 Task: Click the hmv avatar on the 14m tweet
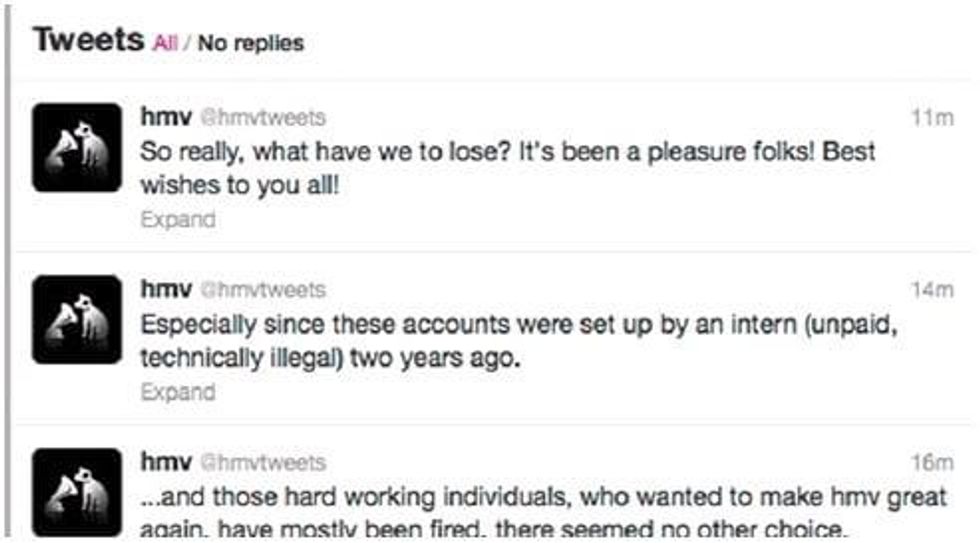click(76, 319)
